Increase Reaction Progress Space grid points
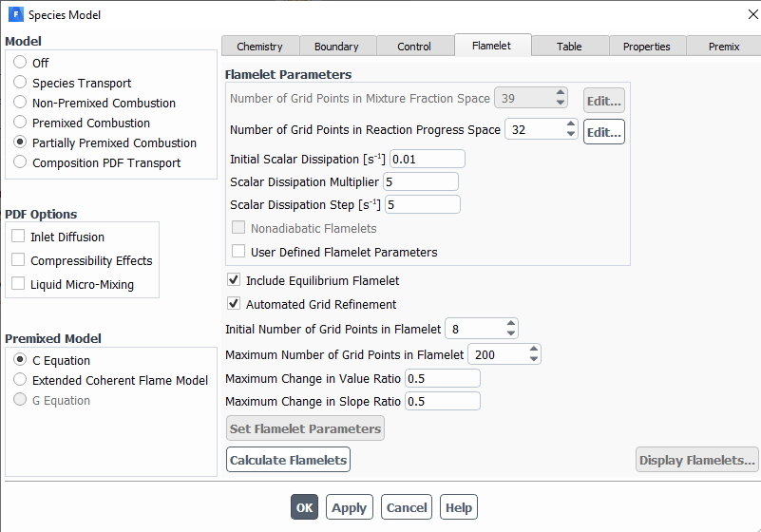Screen dimensions: 761x532 570,123
